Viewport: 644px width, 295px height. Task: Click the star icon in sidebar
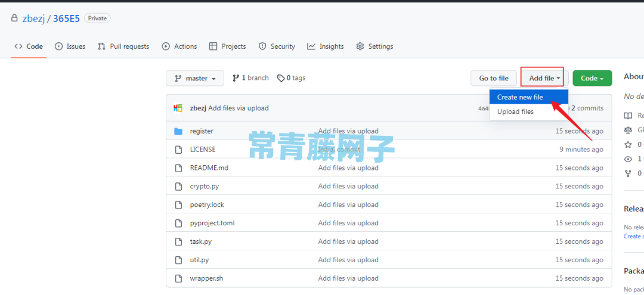coord(628,144)
